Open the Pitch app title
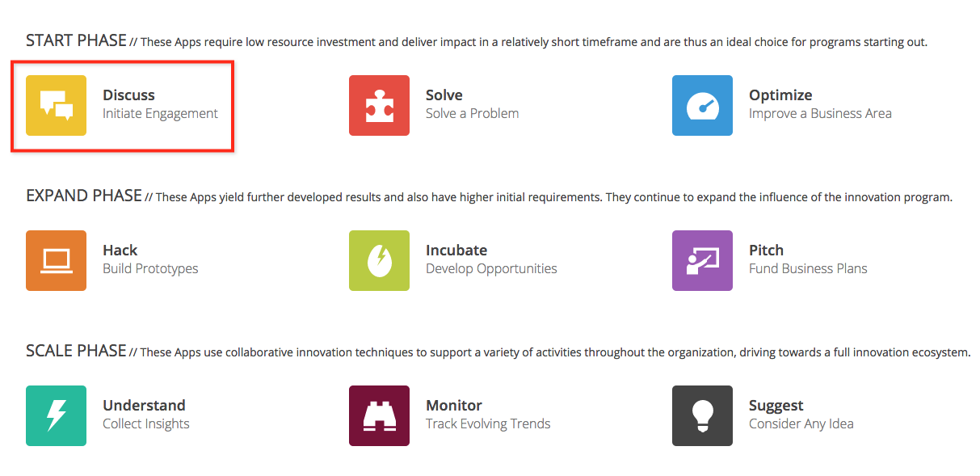 pos(766,251)
